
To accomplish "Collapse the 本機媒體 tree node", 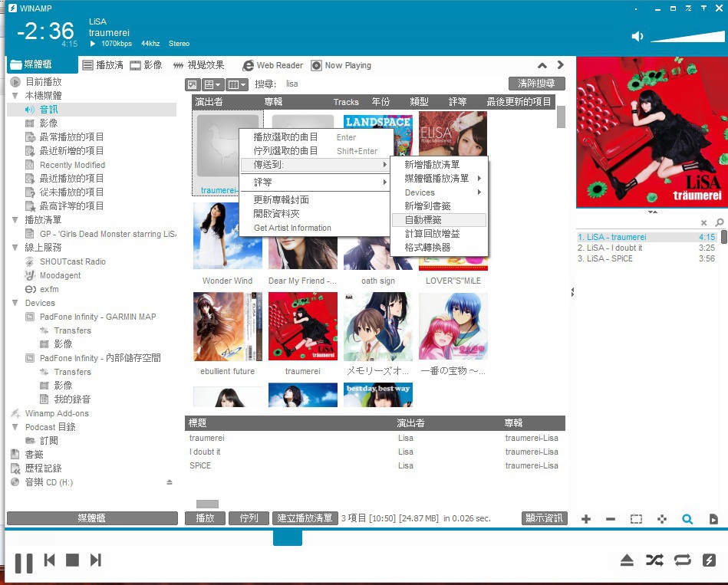I will coord(15,96).
